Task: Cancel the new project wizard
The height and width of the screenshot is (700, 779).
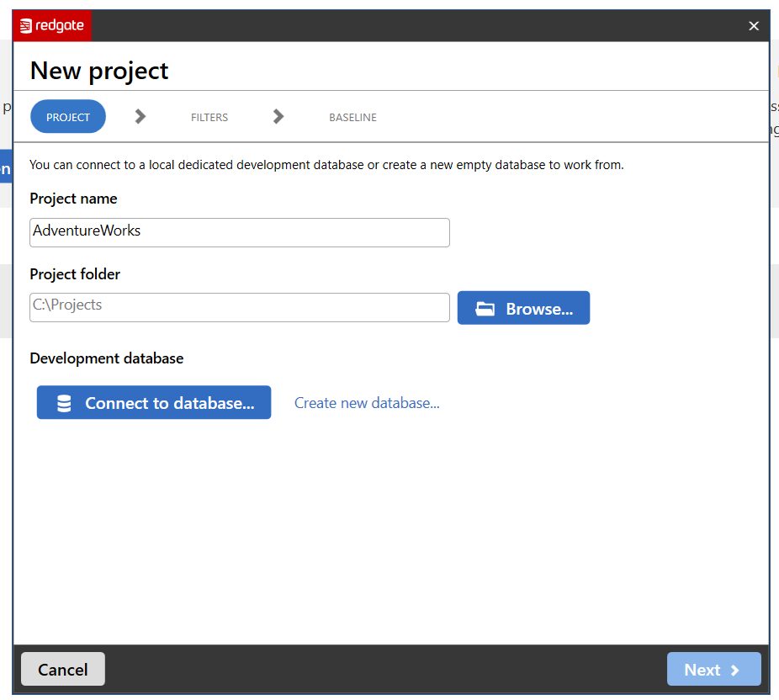Action: [63, 670]
